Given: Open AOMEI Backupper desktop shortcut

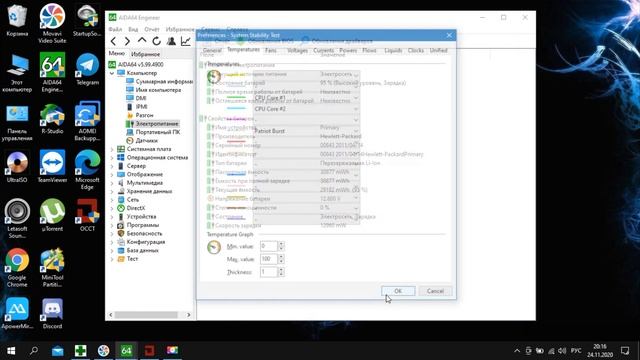Looking at the screenshot, I should pos(87,122).
